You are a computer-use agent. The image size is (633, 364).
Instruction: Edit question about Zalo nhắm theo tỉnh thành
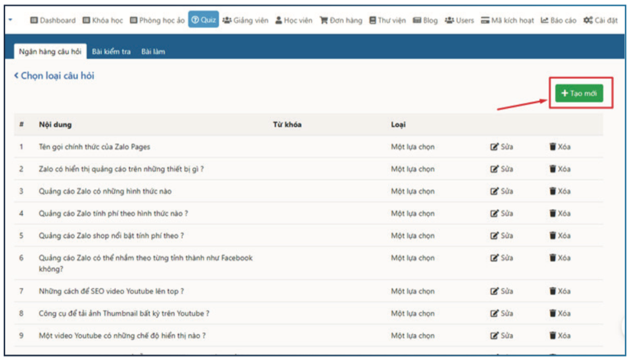pyautogui.click(x=501, y=258)
